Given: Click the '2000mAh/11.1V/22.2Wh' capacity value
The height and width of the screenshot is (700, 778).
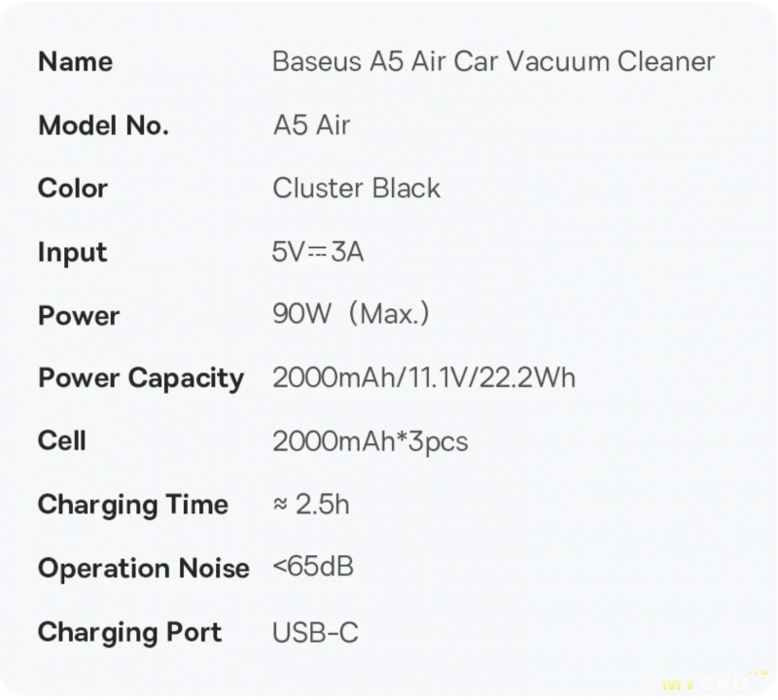Looking at the screenshot, I should pyautogui.click(x=424, y=378).
